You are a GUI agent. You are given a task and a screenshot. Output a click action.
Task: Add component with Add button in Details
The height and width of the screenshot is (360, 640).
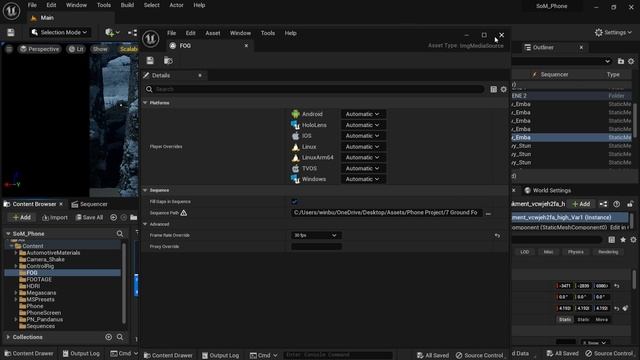[581, 204]
